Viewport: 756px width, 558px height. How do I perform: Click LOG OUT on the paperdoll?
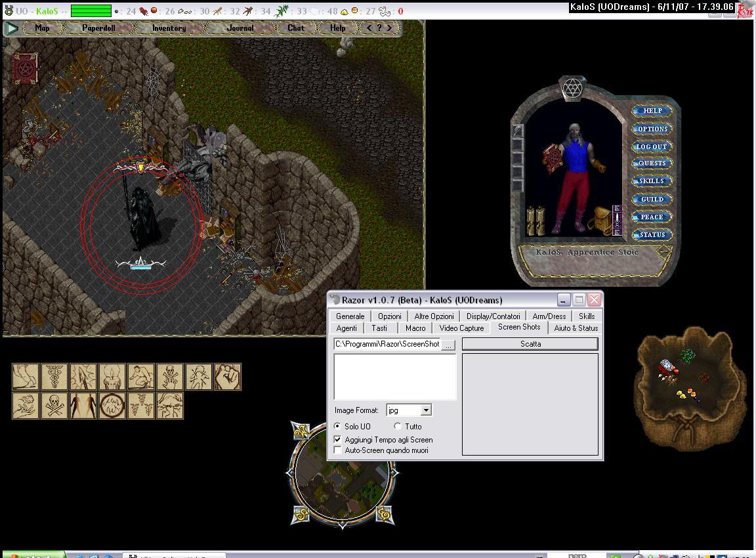coord(652,146)
